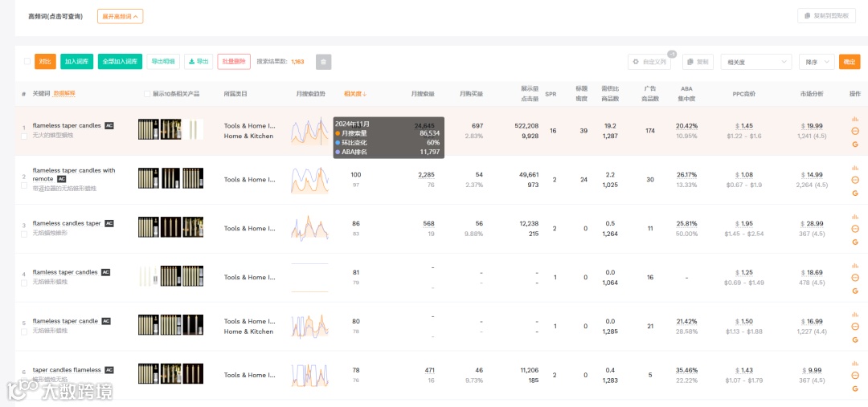This screenshot has height=407, width=868.
Task: Open bar chart icon for flameless taper candles with remote
Action: point(854,168)
